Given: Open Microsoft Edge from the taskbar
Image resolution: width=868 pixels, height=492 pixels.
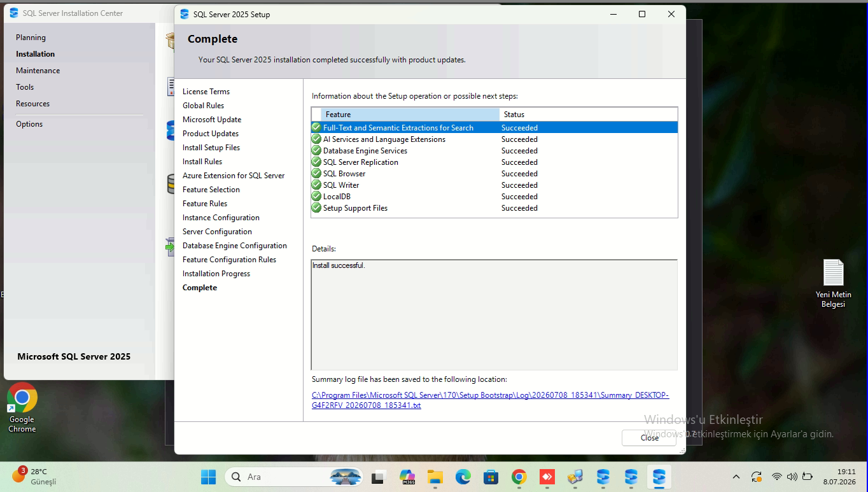Looking at the screenshot, I should (463, 477).
